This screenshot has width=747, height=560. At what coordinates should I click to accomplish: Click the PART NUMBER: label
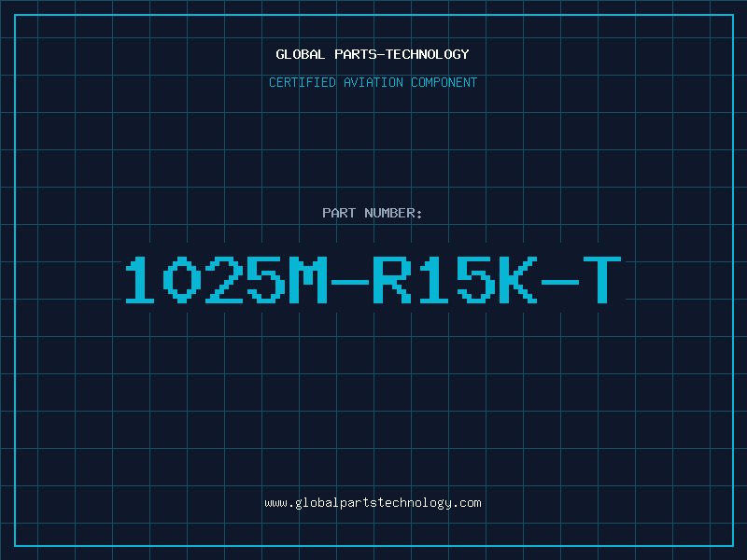tap(373, 213)
